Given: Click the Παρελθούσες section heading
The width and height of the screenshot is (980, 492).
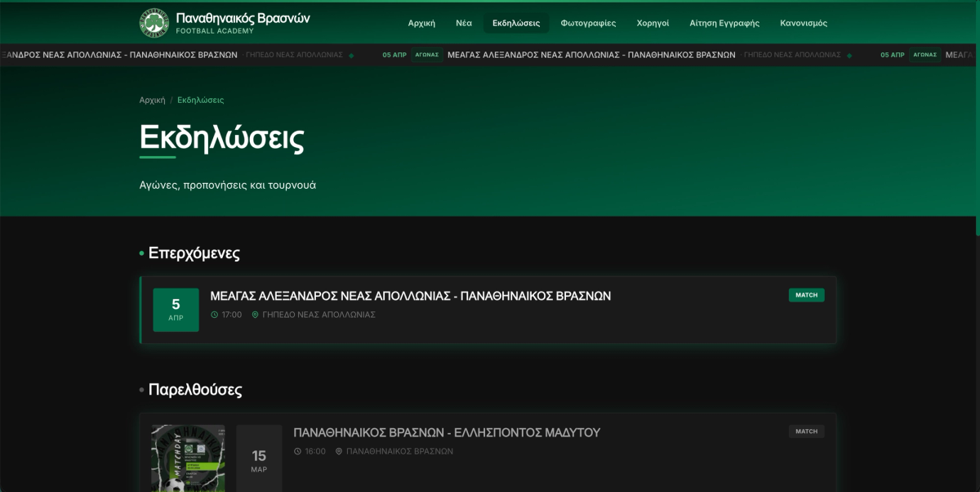Looking at the screenshot, I should click(x=195, y=390).
